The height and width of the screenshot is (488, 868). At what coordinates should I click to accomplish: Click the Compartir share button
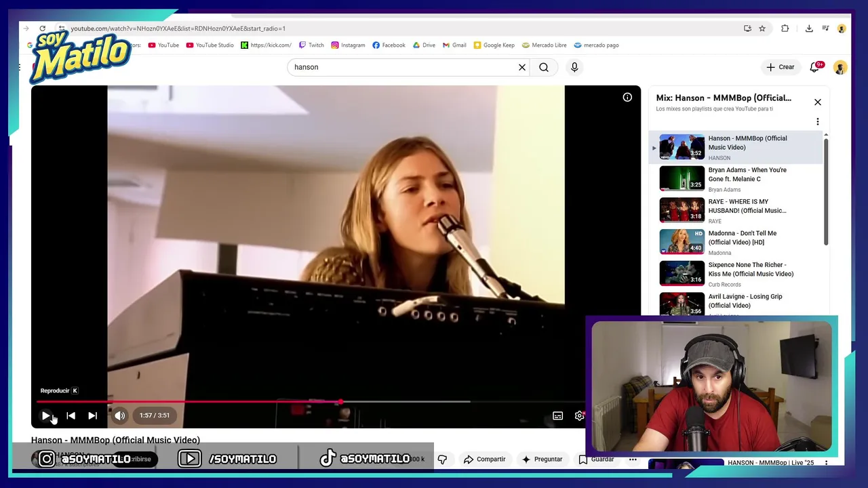click(484, 459)
